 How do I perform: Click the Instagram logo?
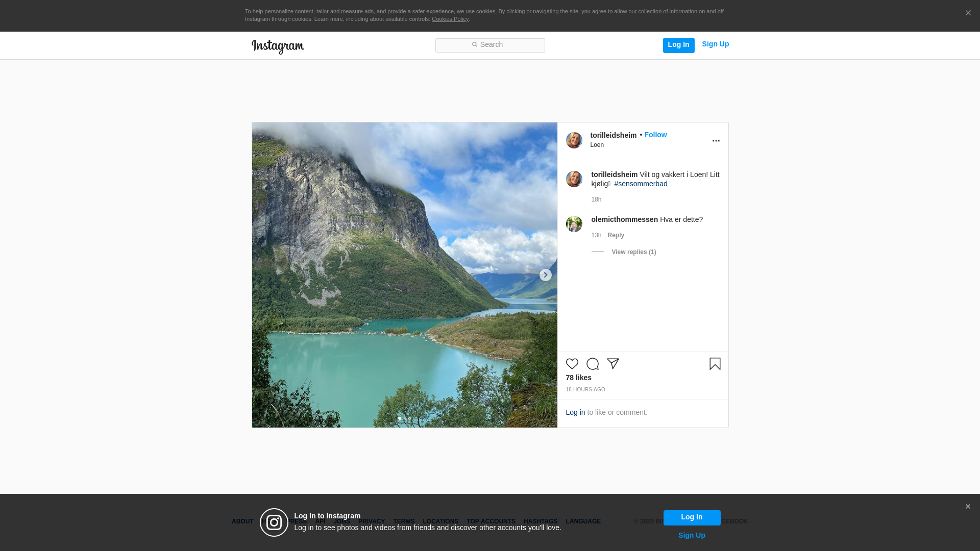point(278,46)
